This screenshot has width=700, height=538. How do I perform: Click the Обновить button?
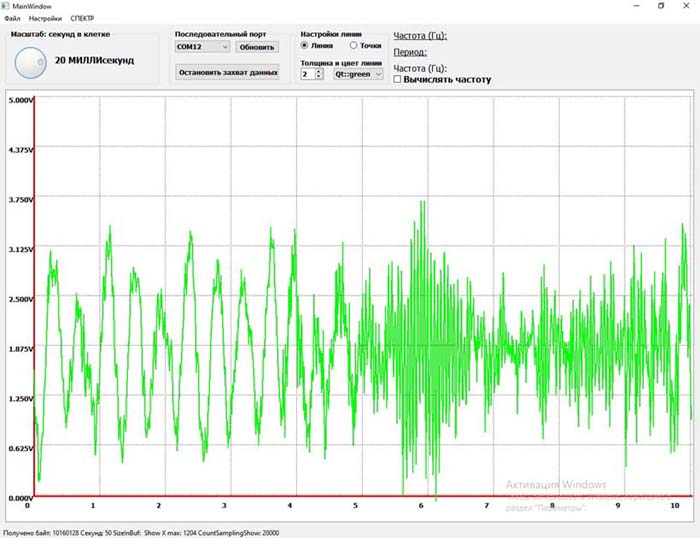257,47
